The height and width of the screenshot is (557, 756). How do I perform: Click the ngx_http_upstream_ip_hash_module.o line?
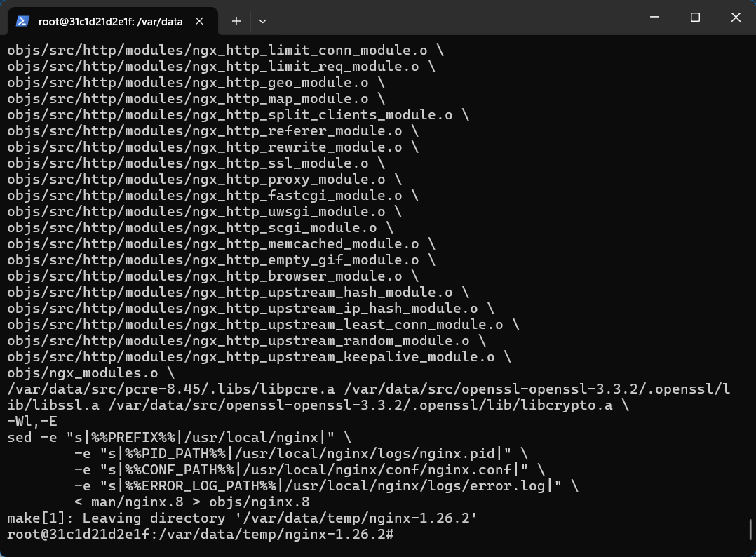[x=251, y=309]
